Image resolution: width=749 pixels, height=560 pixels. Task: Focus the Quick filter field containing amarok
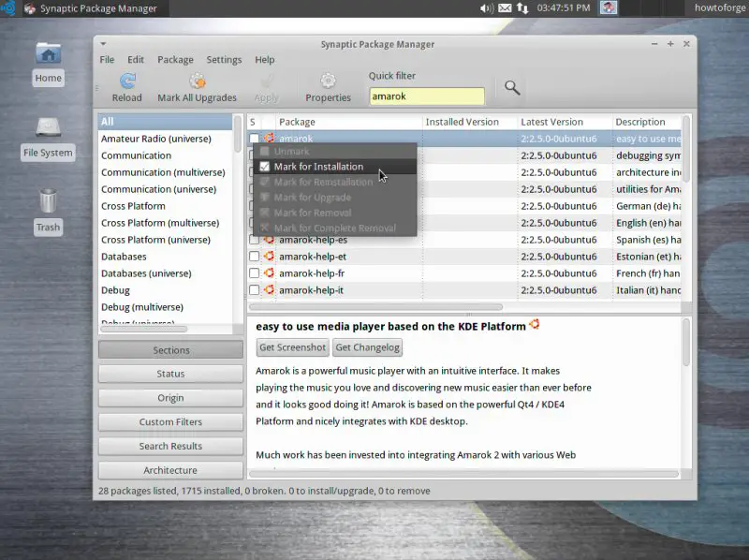(427, 96)
